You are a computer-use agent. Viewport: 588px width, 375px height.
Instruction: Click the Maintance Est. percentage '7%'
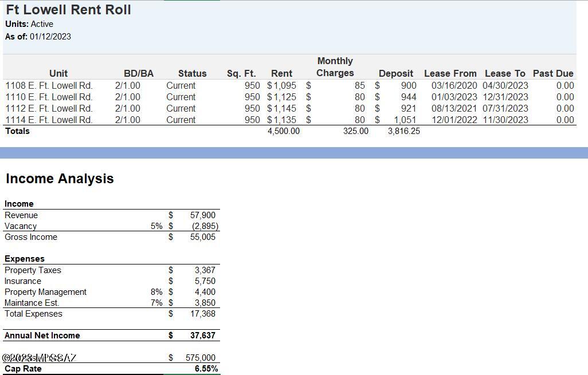[x=157, y=303]
